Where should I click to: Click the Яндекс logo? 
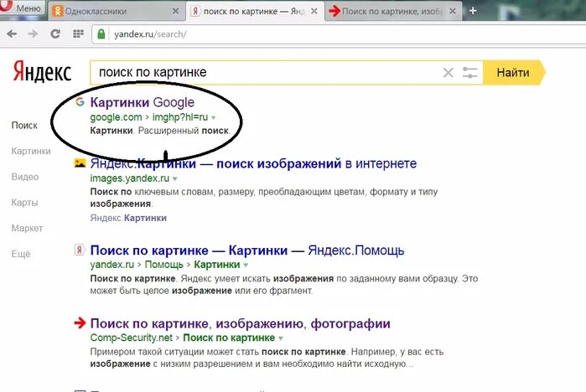(x=42, y=72)
